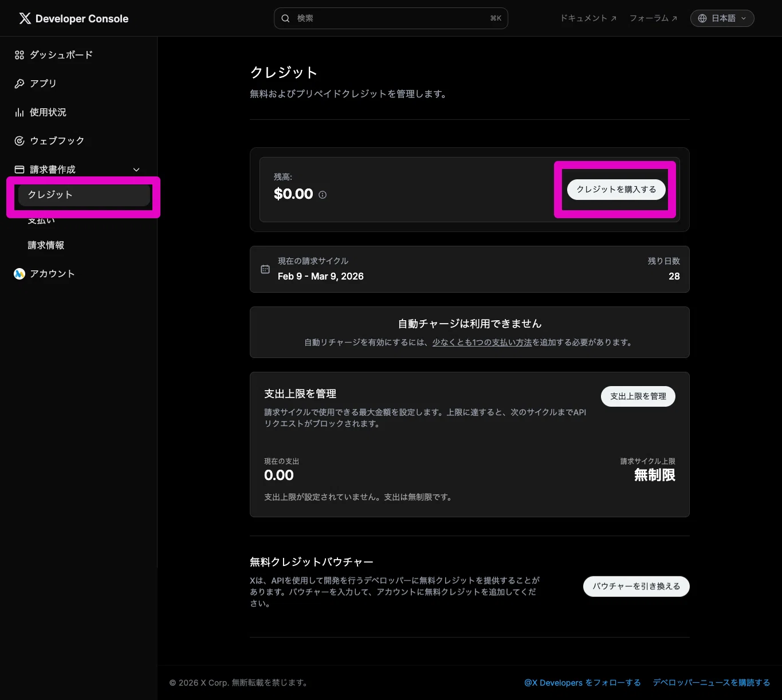Open the 日本語 language dropdown
Image resolution: width=782 pixels, height=700 pixels.
click(x=722, y=18)
